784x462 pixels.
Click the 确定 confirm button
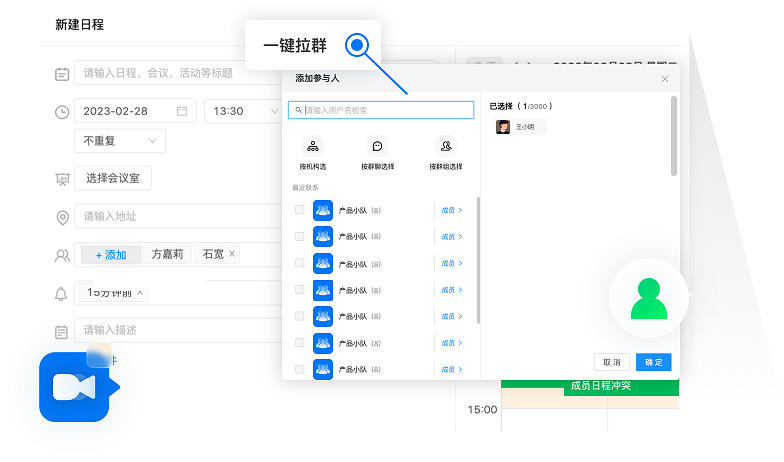653,362
